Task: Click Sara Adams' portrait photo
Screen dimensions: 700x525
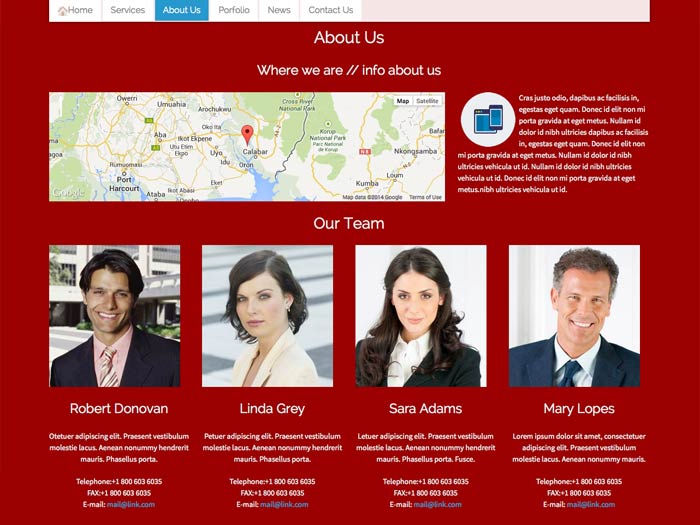Action: click(x=421, y=316)
